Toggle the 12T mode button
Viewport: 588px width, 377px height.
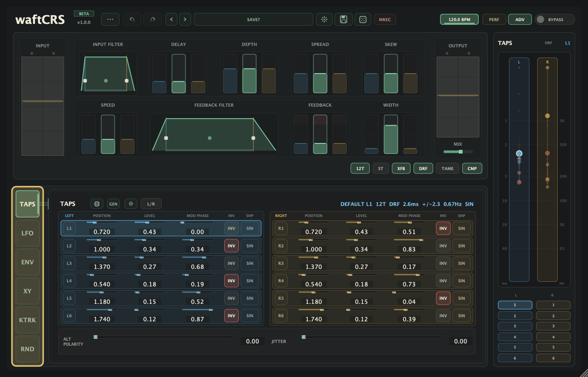point(360,169)
